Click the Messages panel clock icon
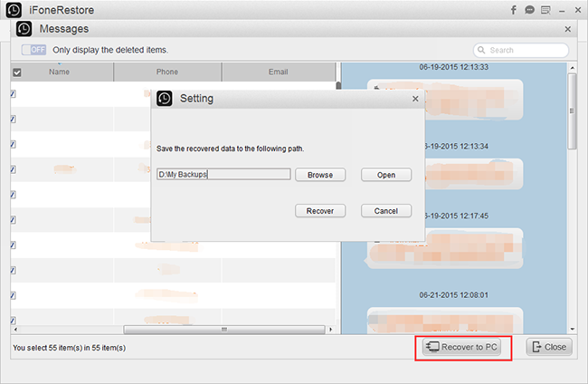 24,29
